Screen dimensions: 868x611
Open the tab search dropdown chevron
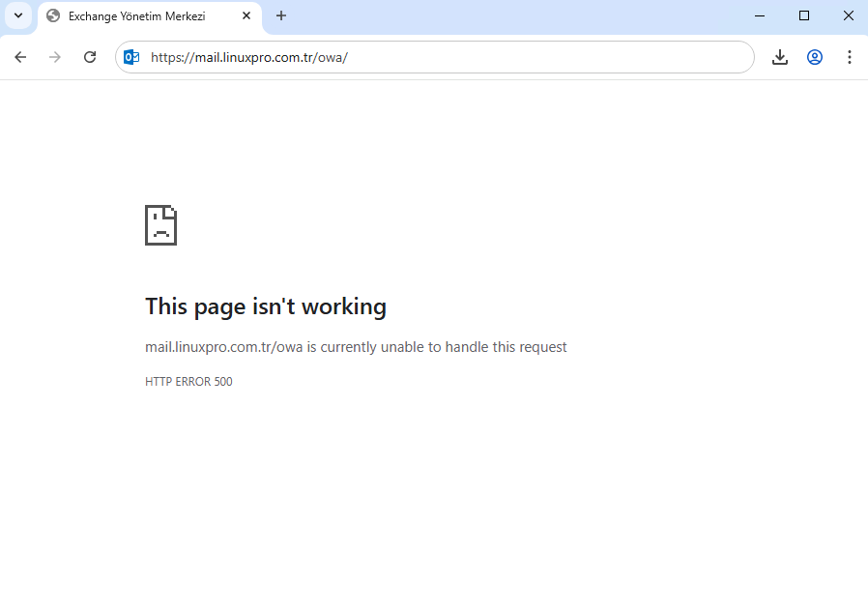coord(17,15)
